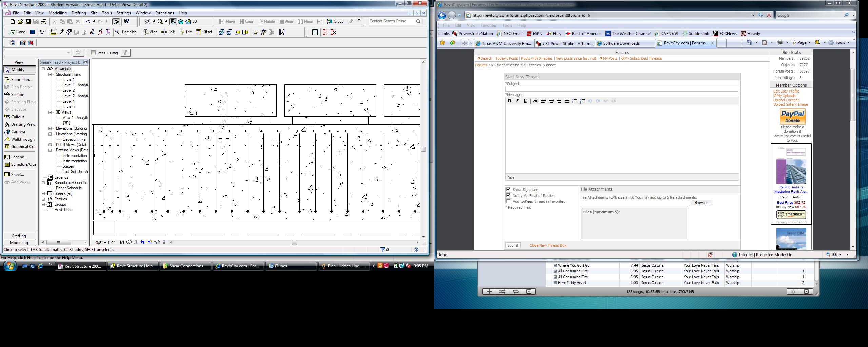The width and height of the screenshot is (868, 347).
Task: Open the Revit type selector dropdown
Action: [x=68, y=53]
